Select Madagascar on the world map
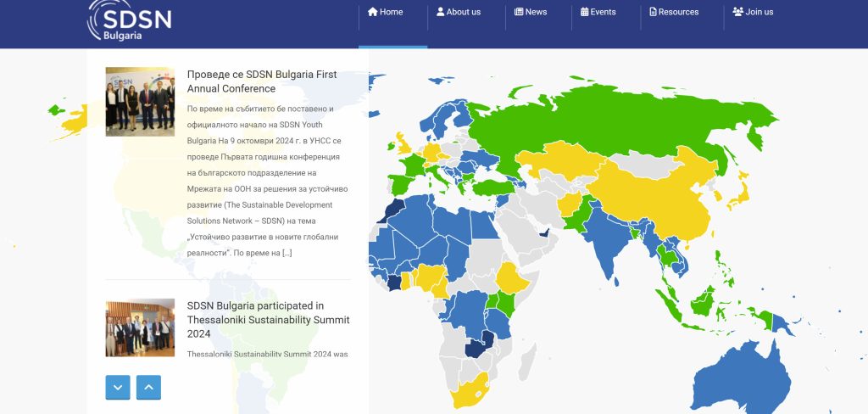Screen dimensions: 868x414 (527, 361)
